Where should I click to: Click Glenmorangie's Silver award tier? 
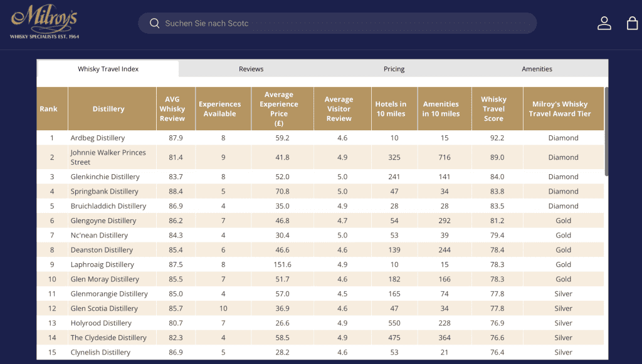(x=564, y=294)
